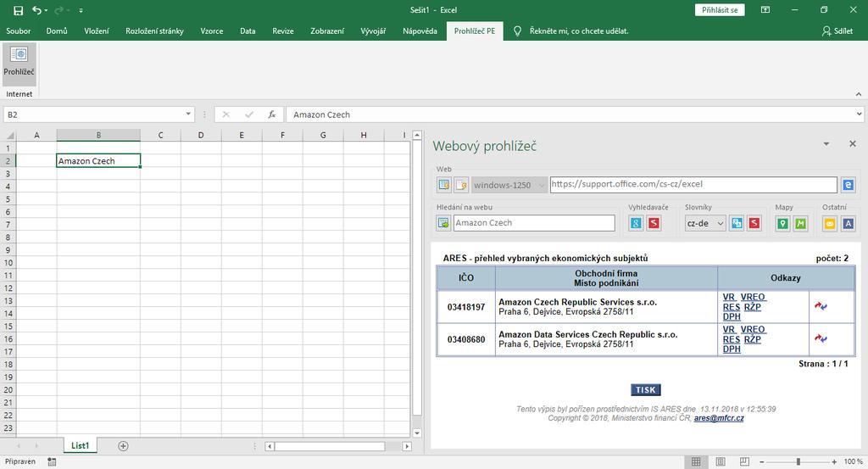Click the URL address input field
The height and width of the screenshot is (469, 868).
[693, 184]
